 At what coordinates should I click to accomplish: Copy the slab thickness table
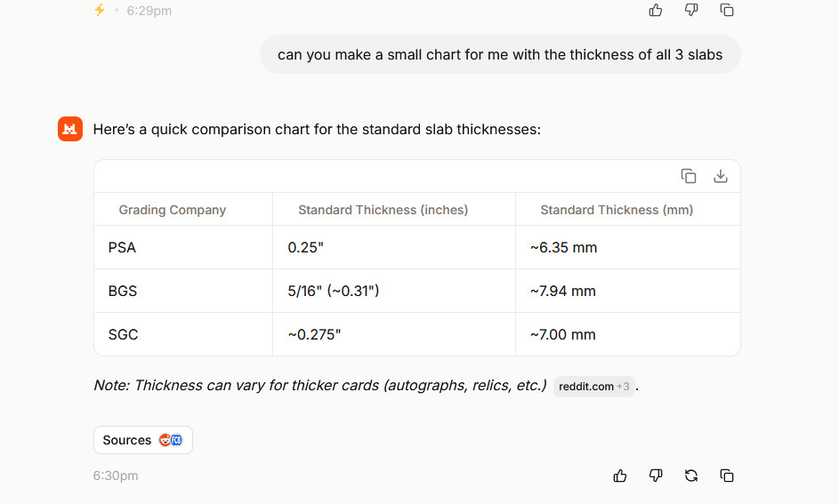click(689, 176)
